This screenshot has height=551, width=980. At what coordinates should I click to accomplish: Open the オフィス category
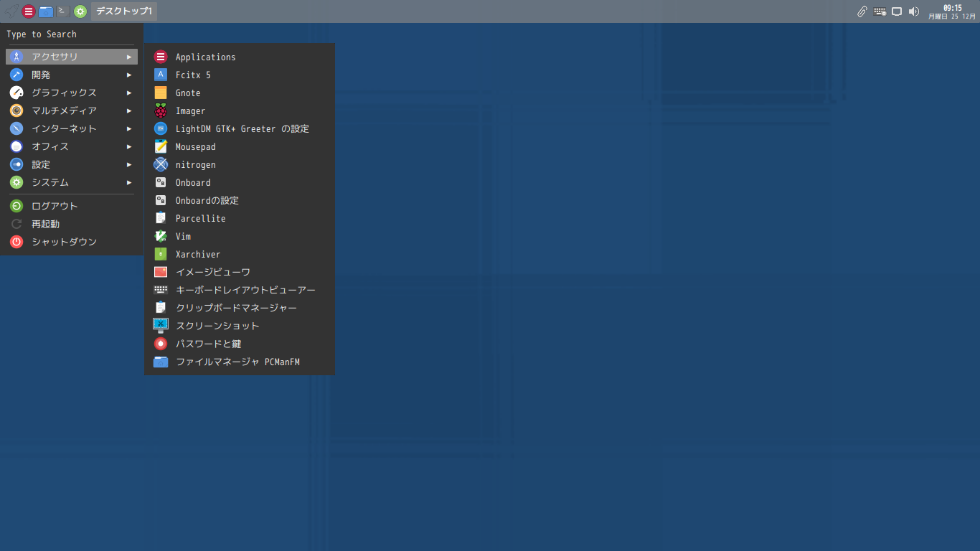tap(72, 146)
